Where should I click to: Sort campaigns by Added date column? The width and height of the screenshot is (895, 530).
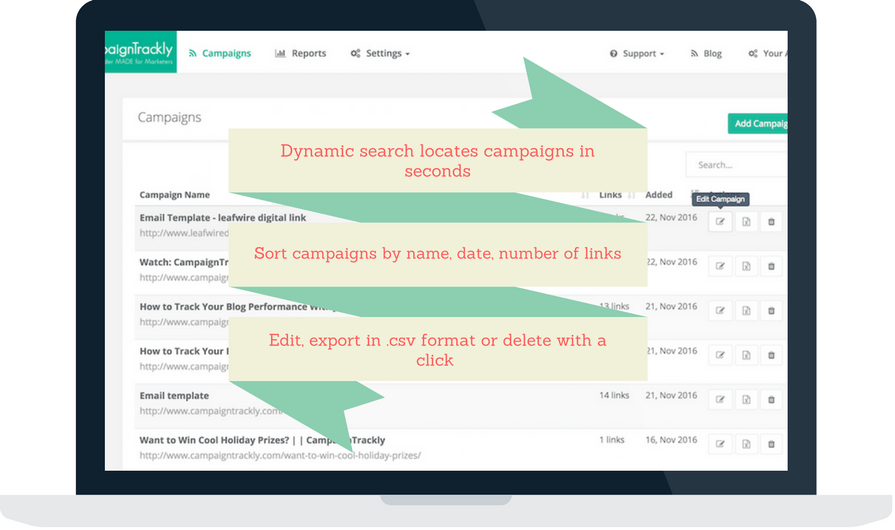tap(659, 195)
